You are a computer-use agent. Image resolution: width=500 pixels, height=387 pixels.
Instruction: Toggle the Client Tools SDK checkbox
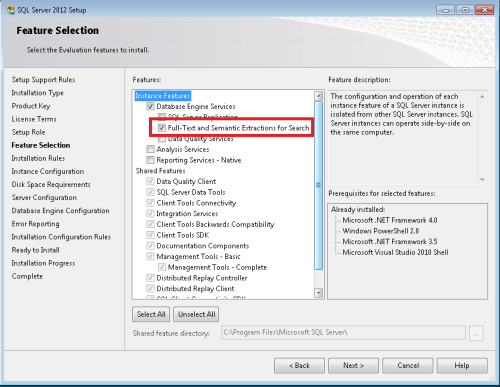pos(150,235)
